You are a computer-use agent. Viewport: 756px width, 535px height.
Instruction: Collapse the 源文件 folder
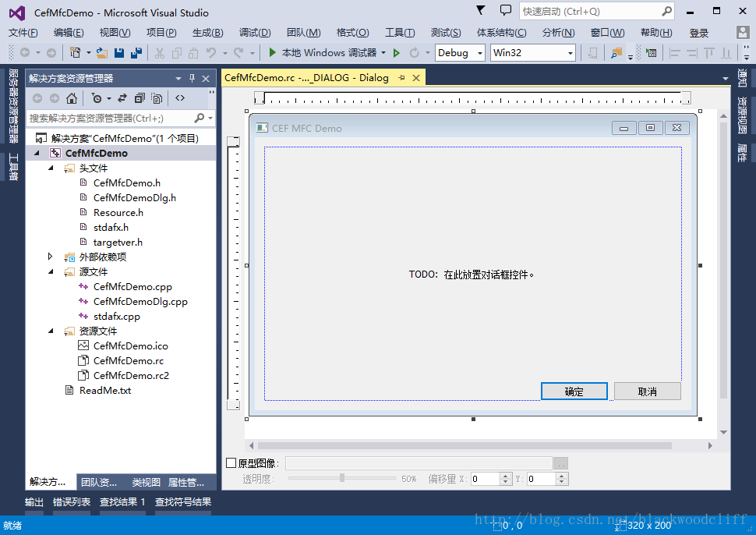point(51,271)
